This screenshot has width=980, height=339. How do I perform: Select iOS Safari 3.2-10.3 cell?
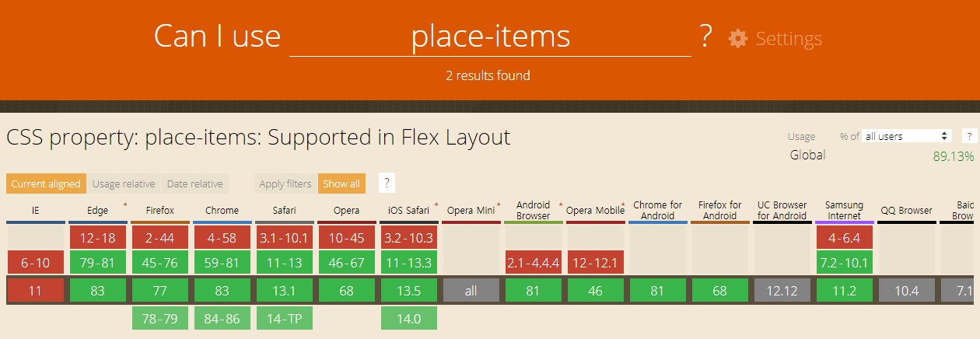pos(408,237)
